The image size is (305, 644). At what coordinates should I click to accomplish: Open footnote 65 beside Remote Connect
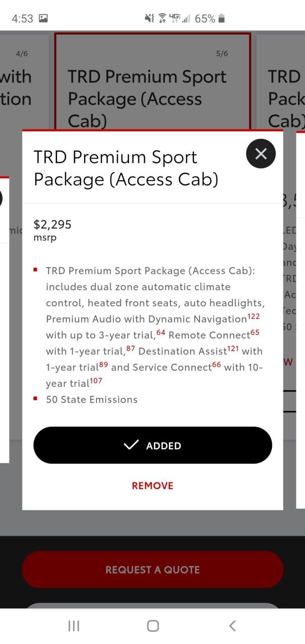click(x=255, y=332)
